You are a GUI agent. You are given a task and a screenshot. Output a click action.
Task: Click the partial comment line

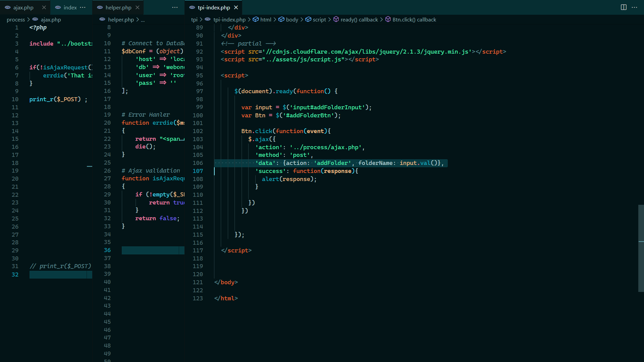click(249, 44)
